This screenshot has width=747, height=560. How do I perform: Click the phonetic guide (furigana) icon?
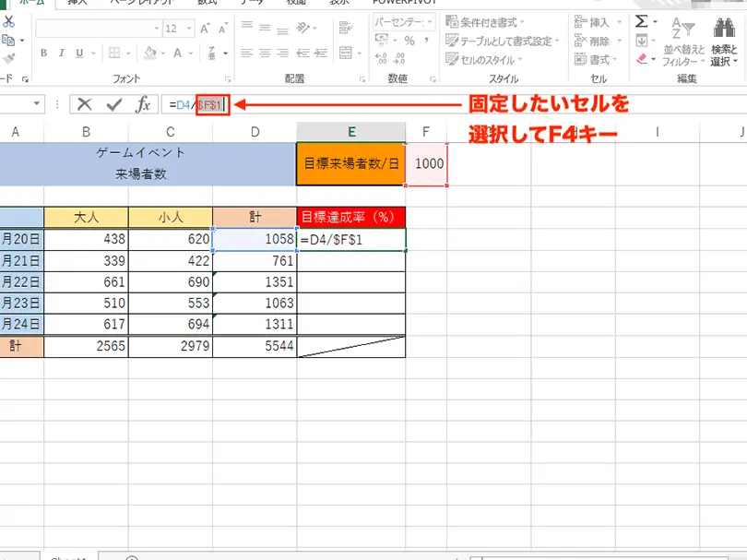tap(212, 53)
